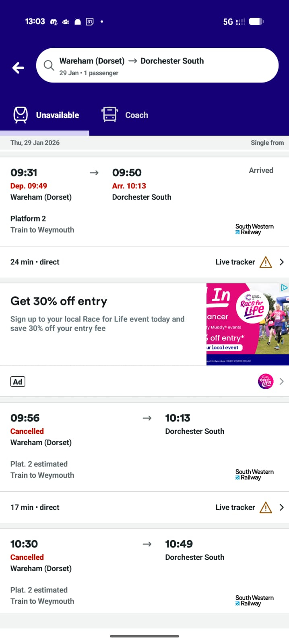Expand the 09:31 live tracker chevron
The image size is (289, 644).
pos(282,262)
